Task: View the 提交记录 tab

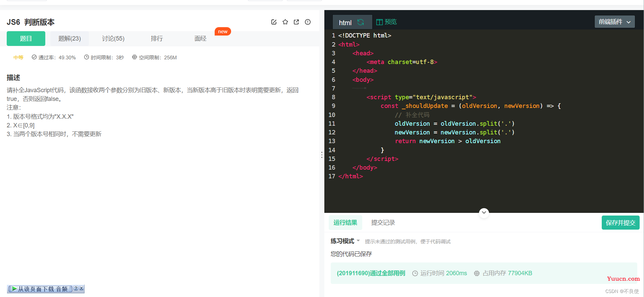Action: pos(383,223)
